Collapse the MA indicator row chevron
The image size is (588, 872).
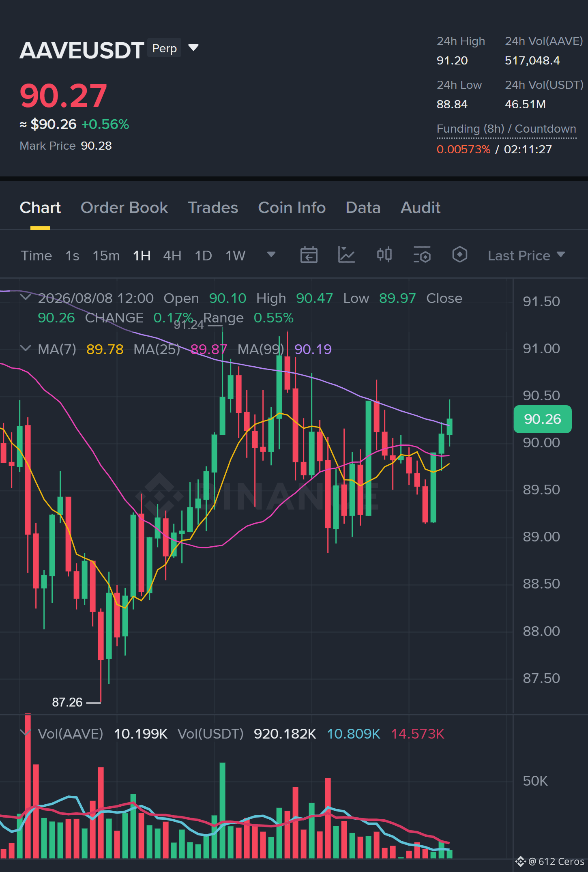26,348
